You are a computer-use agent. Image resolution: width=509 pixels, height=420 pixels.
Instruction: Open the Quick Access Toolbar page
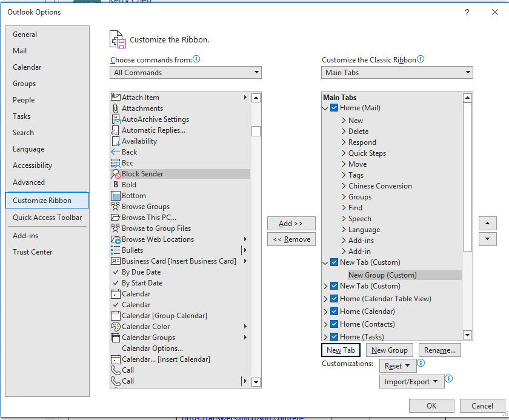pyautogui.click(x=47, y=218)
